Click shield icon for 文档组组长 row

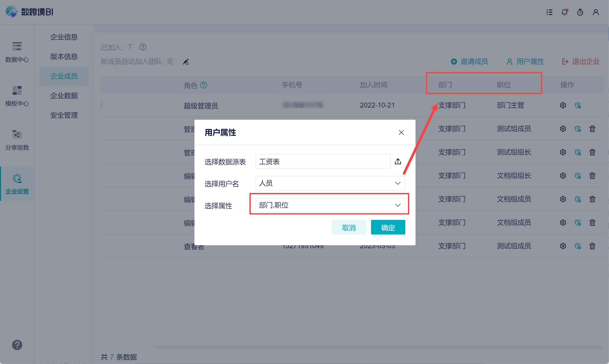tap(577, 176)
